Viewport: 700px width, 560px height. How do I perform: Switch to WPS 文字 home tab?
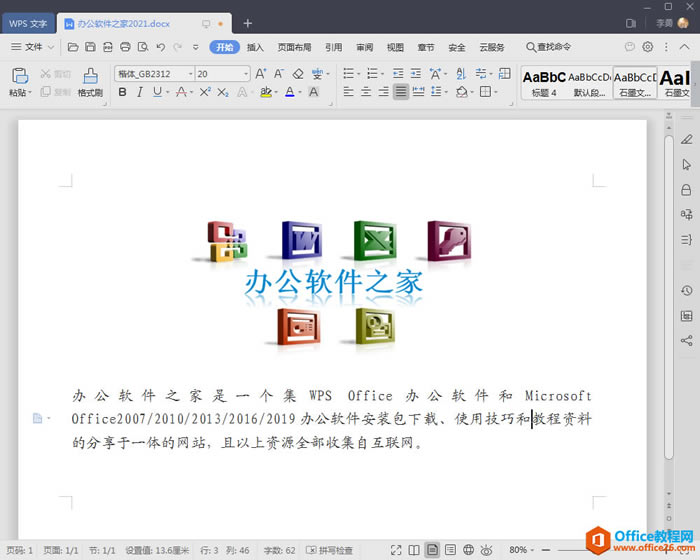[x=28, y=24]
